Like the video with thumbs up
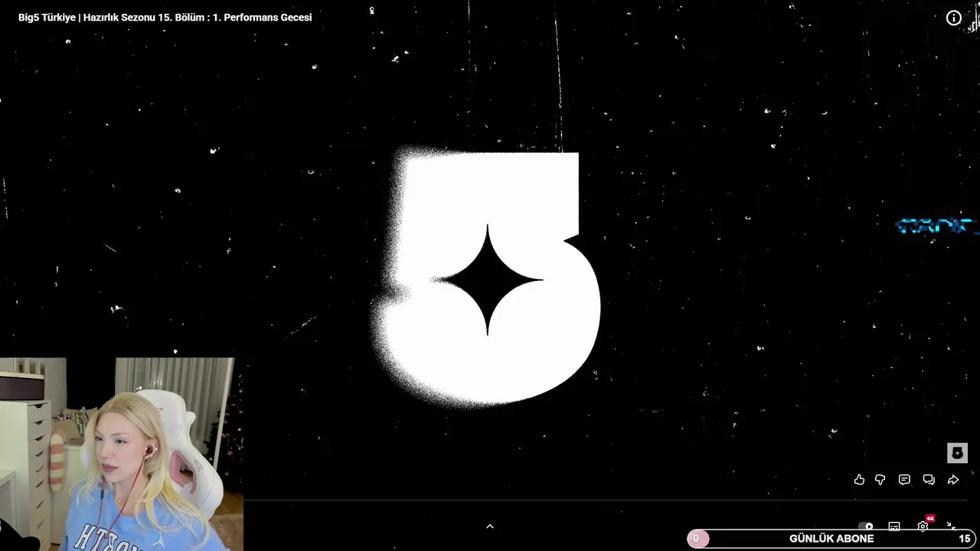 coord(859,480)
